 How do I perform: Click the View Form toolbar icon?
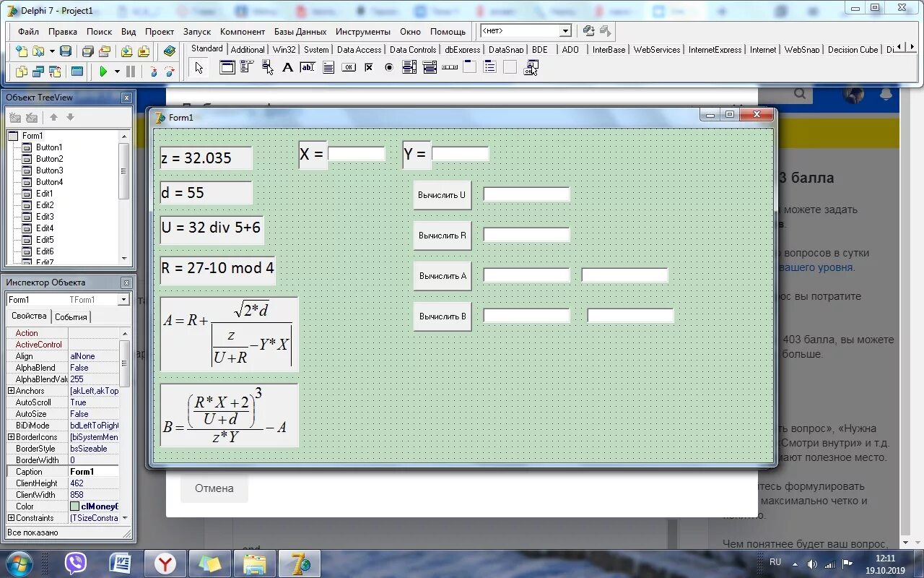[38, 72]
